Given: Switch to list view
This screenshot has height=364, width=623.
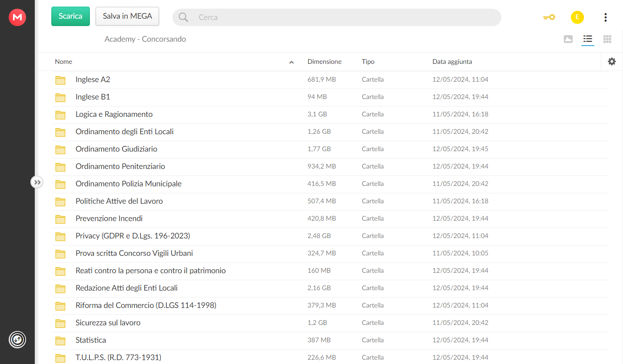Looking at the screenshot, I should click(588, 39).
